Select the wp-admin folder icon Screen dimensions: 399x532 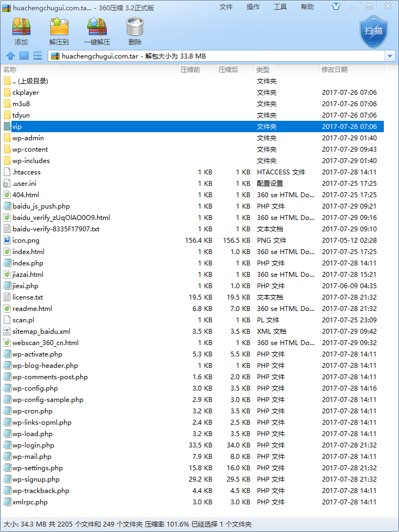[x=7, y=138]
